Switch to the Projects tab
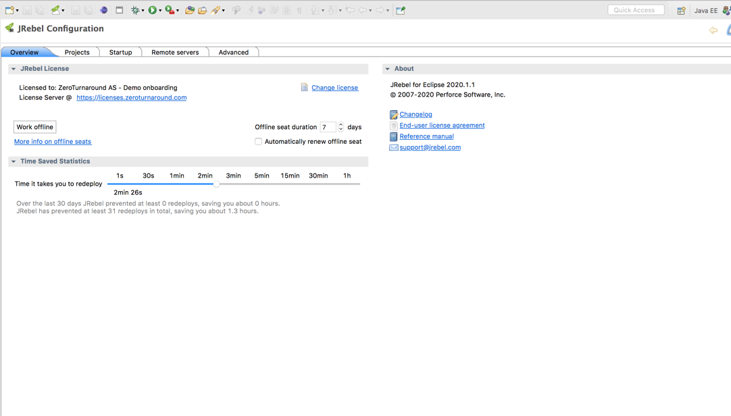731x416 pixels. 77,52
